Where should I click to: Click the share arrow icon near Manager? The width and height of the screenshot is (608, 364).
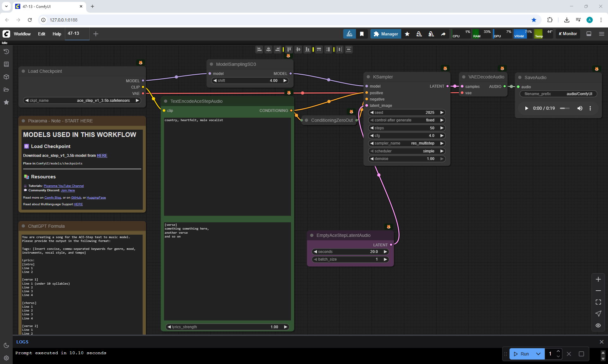(x=443, y=34)
